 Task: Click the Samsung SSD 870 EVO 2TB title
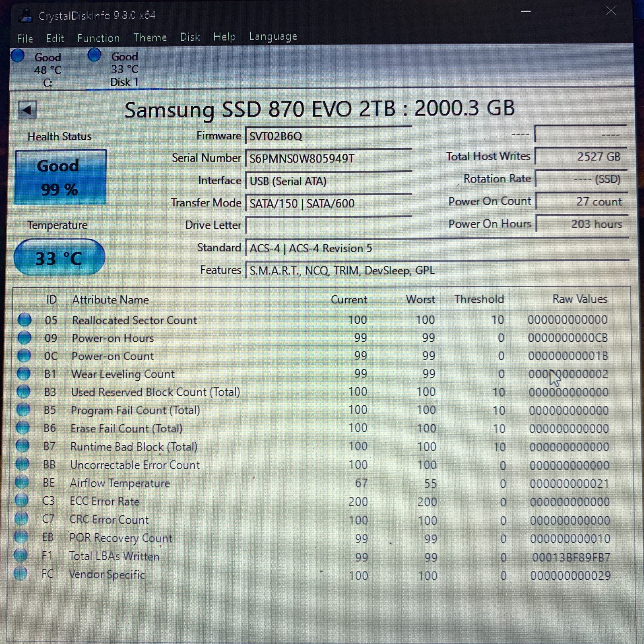point(320,109)
